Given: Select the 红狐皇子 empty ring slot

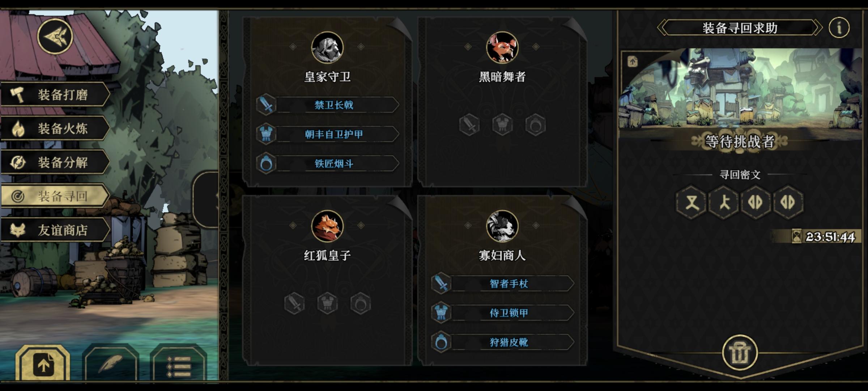Looking at the screenshot, I should coord(361,303).
